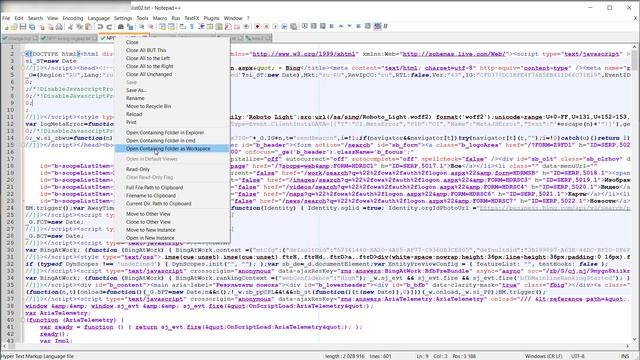This screenshot has height=360, width=640.
Task: Click line number 30 in the margin
Action: coord(11,250)
